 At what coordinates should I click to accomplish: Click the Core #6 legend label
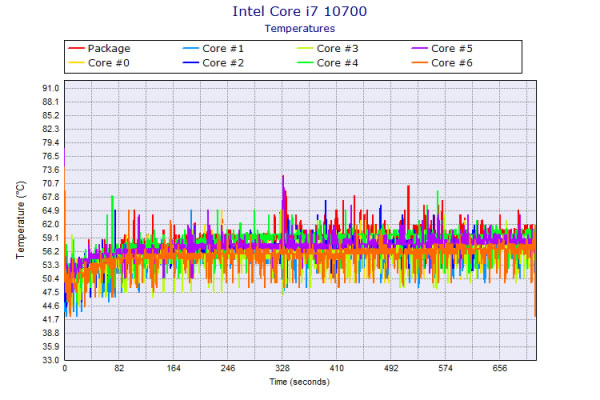tap(452, 63)
